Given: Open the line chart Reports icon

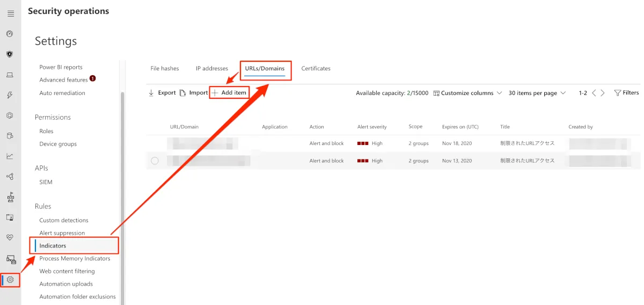Looking at the screenshot, I should 10,156.
